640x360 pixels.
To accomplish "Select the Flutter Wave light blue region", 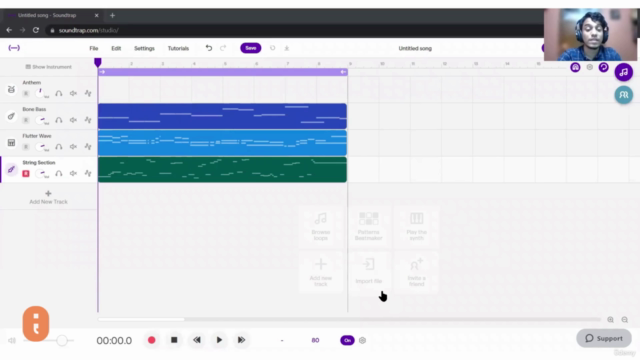I will [x=222, y=143].
